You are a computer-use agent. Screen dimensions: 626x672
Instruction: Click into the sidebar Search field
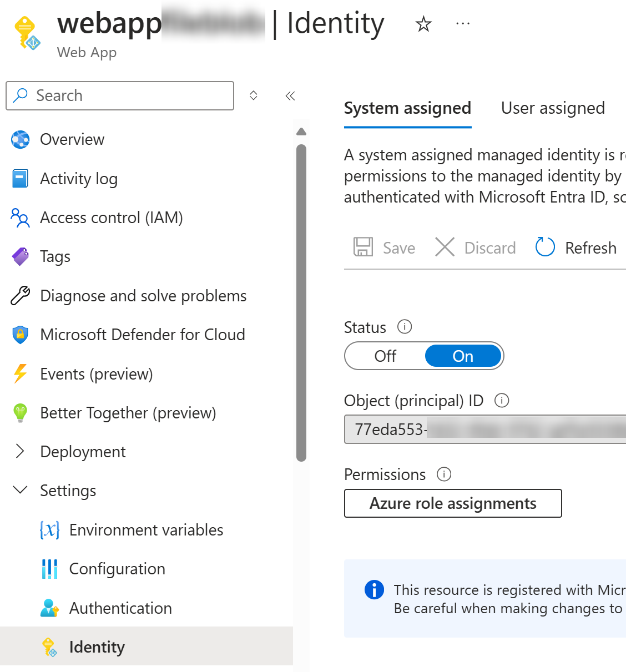[120, 95]
